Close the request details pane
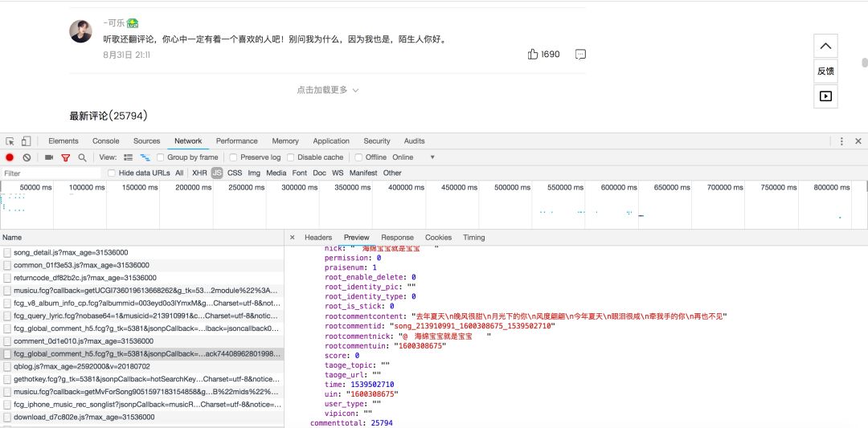The height and width of the screenshot is (428, 868). (293, 237)
